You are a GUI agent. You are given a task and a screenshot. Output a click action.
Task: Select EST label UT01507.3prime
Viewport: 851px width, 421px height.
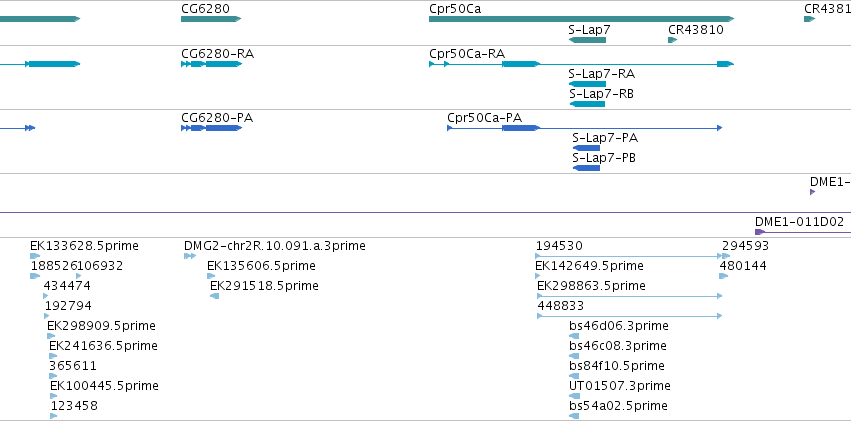(x=620, y=386)
